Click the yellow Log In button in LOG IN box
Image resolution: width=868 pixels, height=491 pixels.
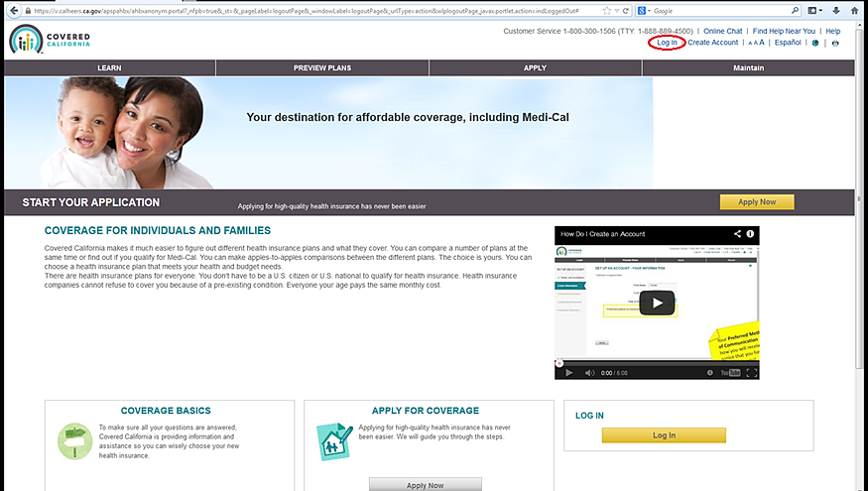tap(664, 435)
